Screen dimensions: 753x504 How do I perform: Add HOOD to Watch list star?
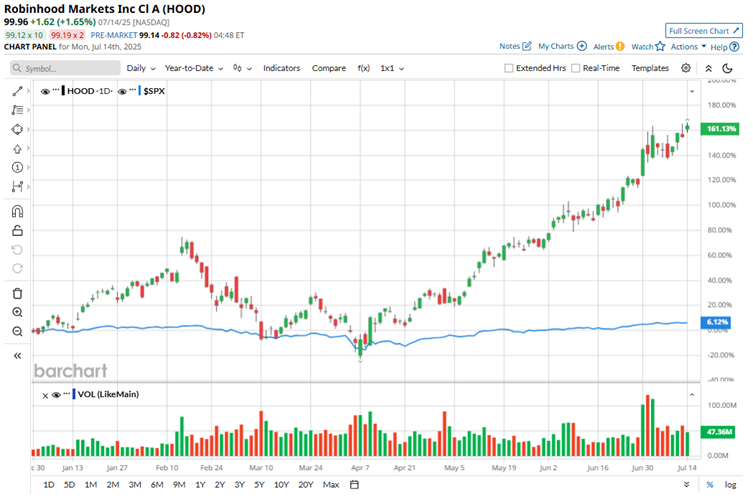[660, 46]
